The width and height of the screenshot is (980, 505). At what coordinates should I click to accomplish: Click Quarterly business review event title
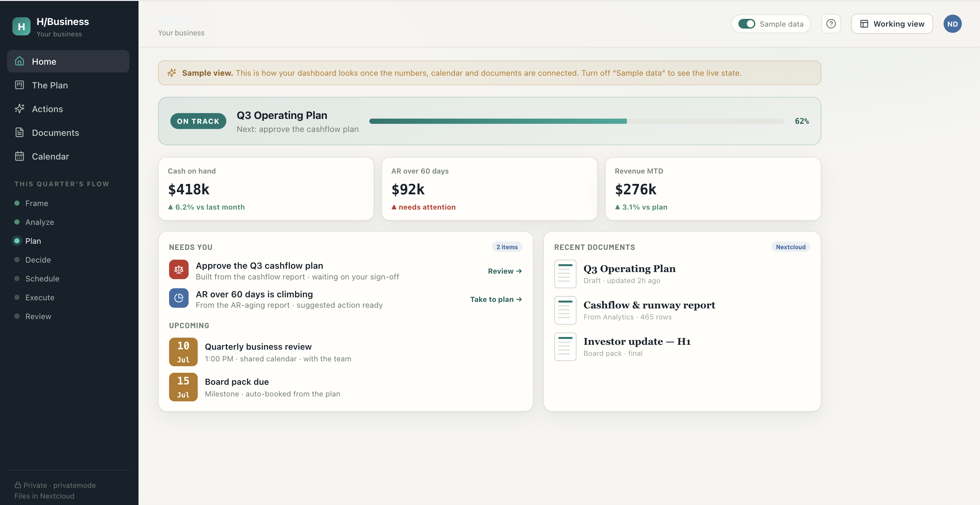[x=258, y=346]
